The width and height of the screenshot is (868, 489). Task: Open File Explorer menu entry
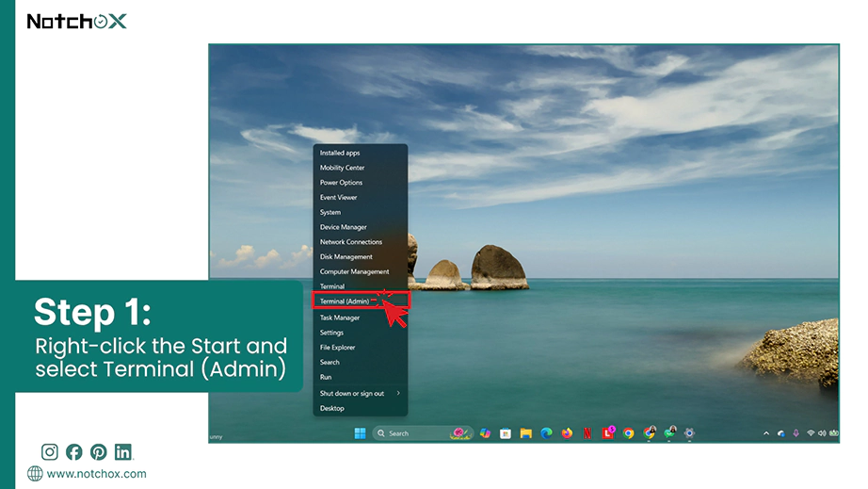click(361, 348)
